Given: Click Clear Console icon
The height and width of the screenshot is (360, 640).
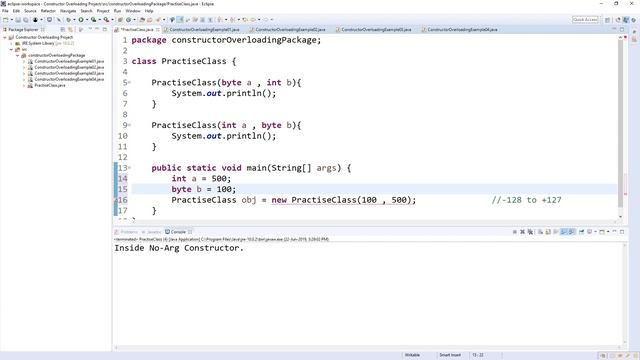Looking at the screenshot, I should [540, 232].
